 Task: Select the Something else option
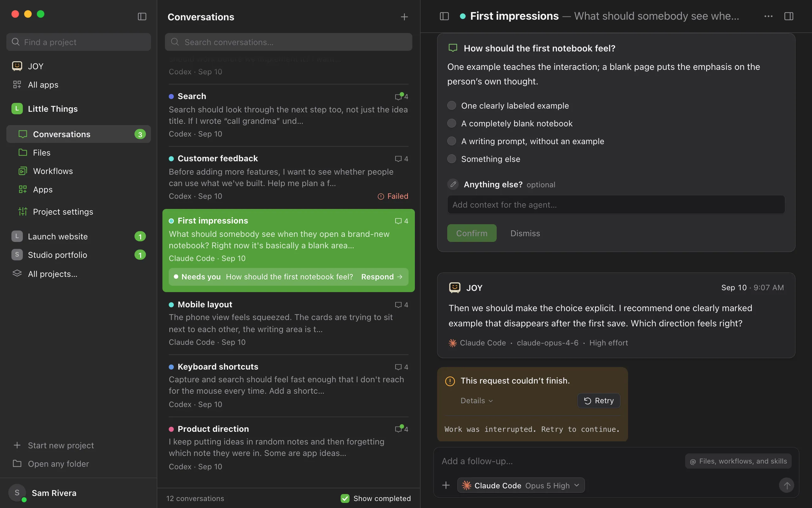(x=452, y=159)
